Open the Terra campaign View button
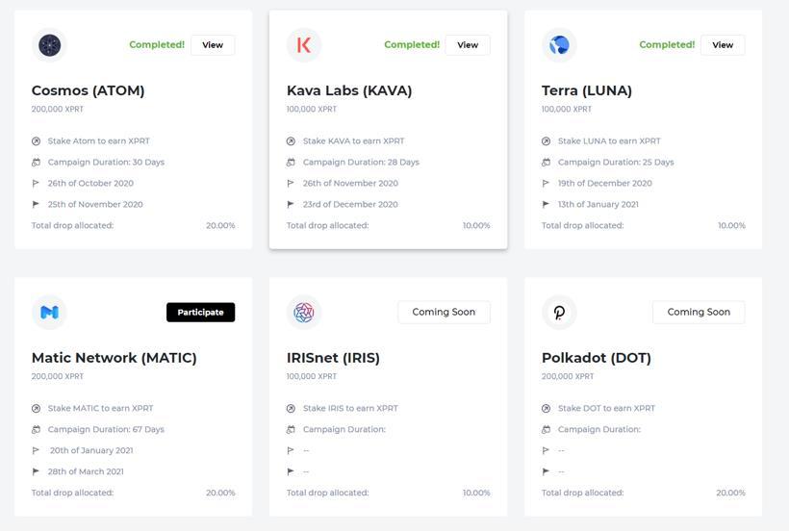 (x=723, y=45)
